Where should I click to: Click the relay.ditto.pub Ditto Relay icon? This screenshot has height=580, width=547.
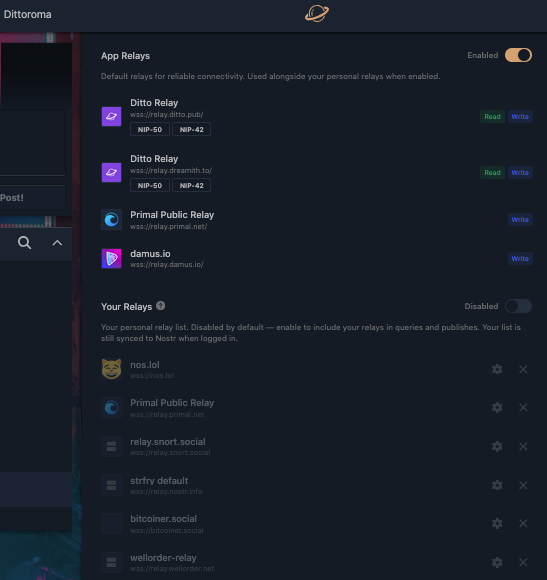pyautogui.click(x=111, y=117)
